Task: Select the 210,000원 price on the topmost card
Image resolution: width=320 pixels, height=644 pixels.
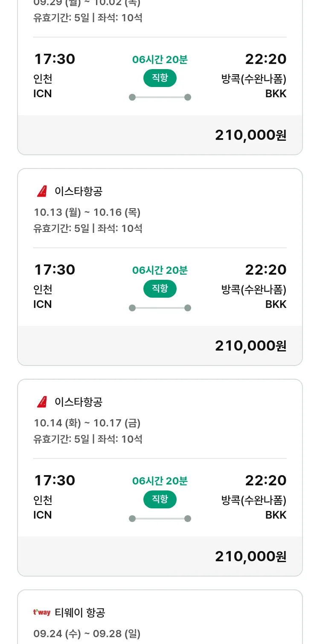Action: [x=250, y=135]
